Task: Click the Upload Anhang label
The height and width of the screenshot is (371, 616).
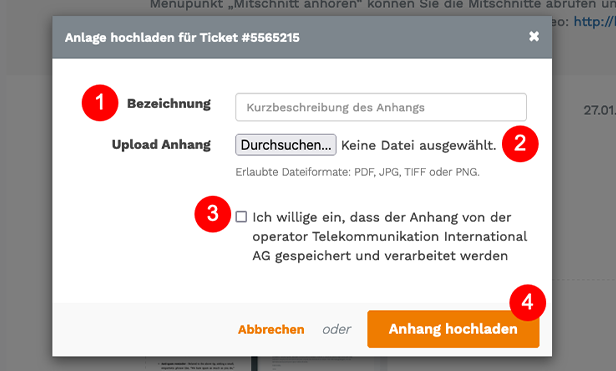Action: click(x=161, y=145)
